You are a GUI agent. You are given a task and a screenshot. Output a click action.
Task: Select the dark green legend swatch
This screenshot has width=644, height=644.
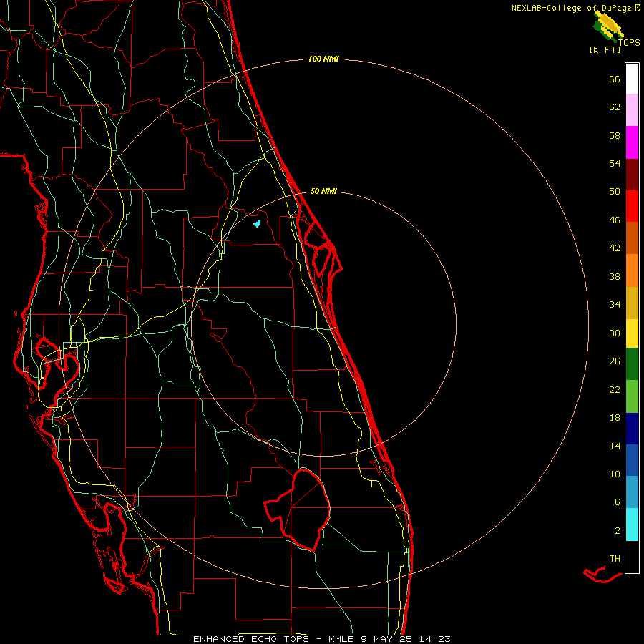point(632,364)
